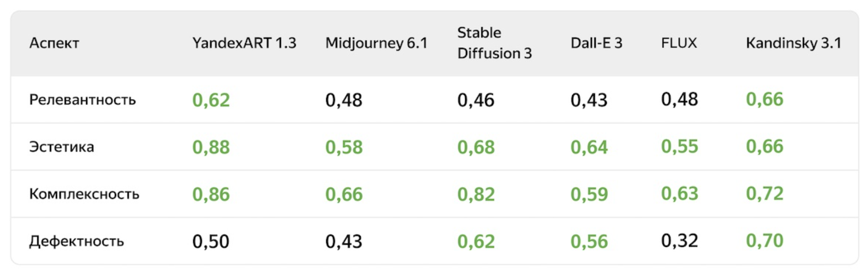This screenshot has height=272, width=868.
Task: Select Dall-E 3's Релевантность value 0,43
Action: pos(589,100)
